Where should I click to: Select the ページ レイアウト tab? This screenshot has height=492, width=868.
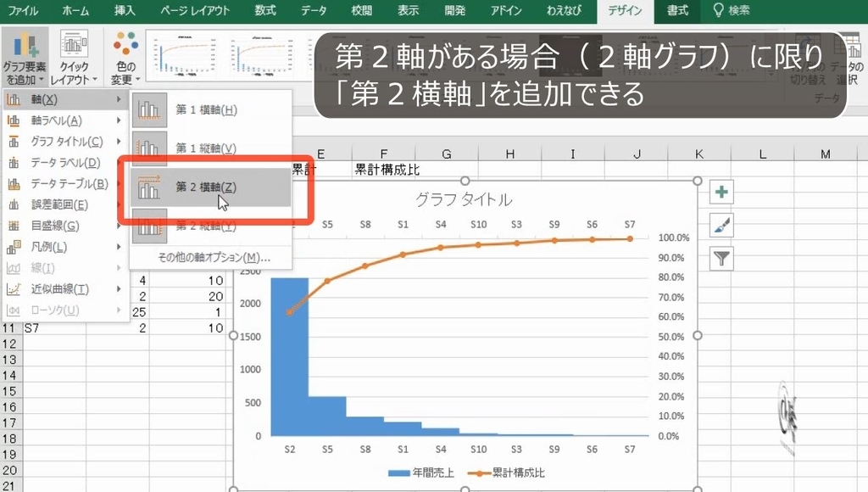(x=195, y=10)
